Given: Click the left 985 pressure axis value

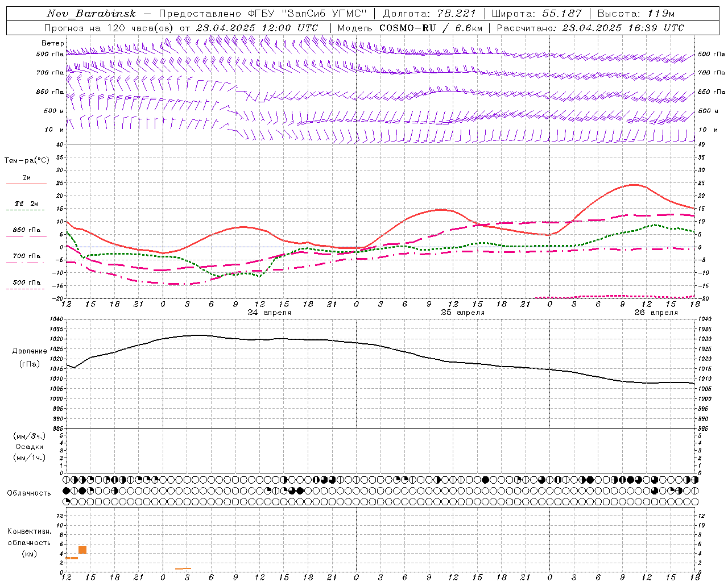Looking at the screenshot, I should point(59,429).
